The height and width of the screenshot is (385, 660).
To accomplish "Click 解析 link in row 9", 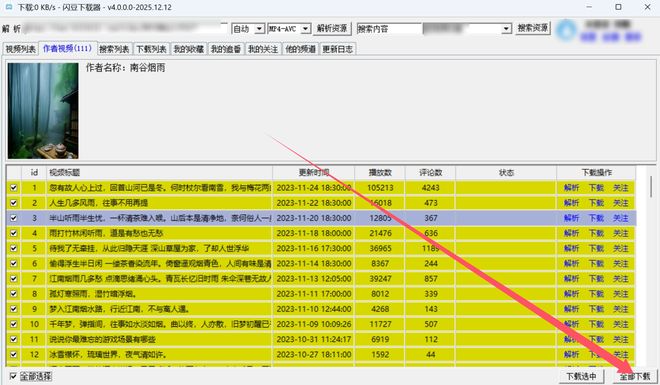I will 572,309.
